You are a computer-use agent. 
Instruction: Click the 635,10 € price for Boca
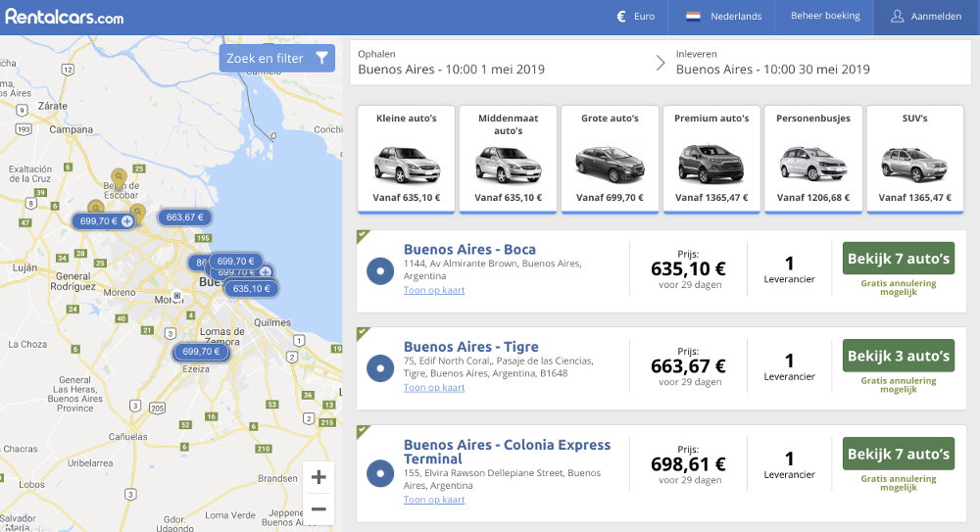[x=688, y=268]
